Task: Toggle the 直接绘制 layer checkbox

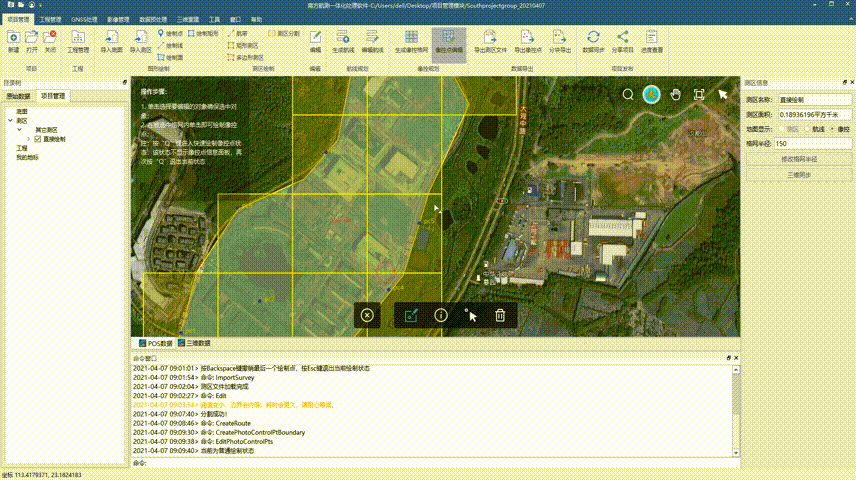Action: coord(38,139)
